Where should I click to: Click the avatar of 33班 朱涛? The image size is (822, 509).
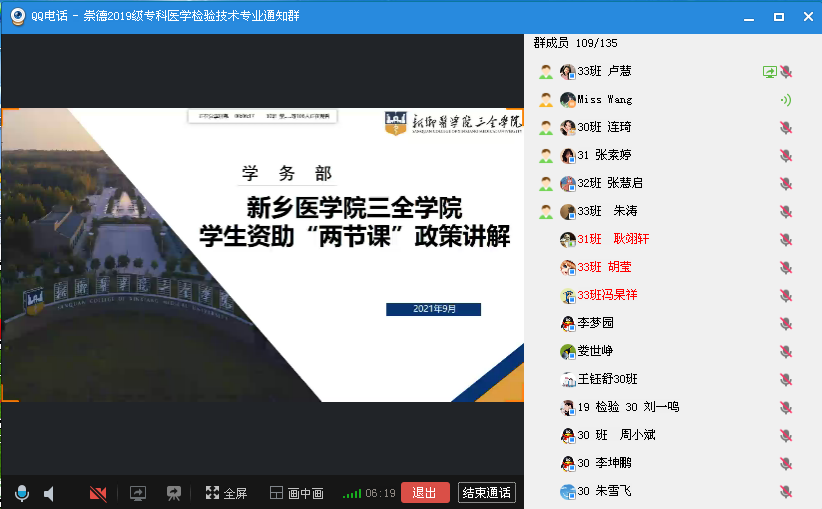pyautogui.click(x=568, y=211)
